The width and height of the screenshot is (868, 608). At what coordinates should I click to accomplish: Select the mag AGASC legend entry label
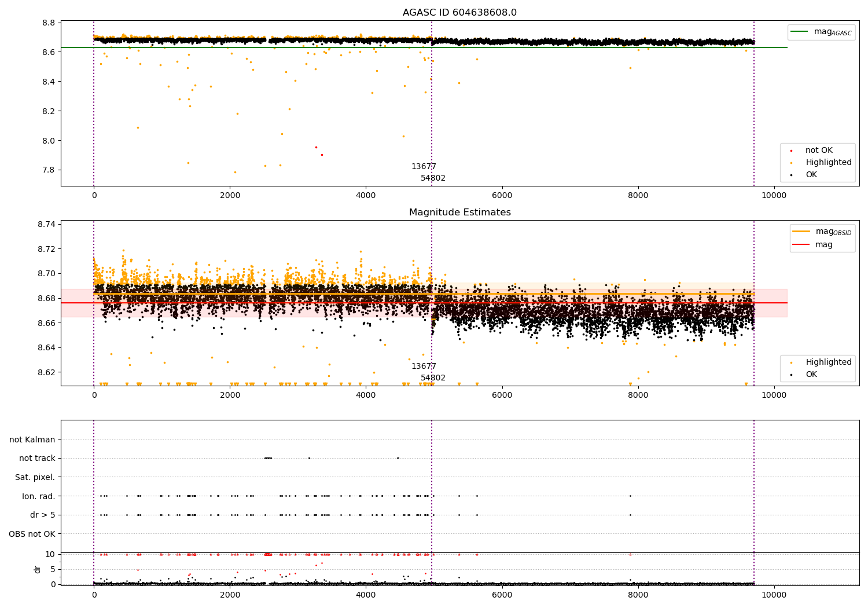833,32
